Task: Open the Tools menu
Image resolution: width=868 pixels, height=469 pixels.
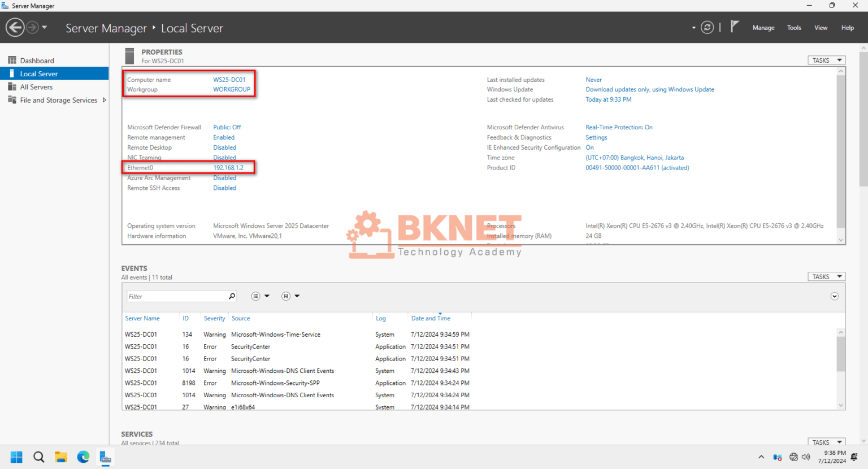Action: [794, 28]
